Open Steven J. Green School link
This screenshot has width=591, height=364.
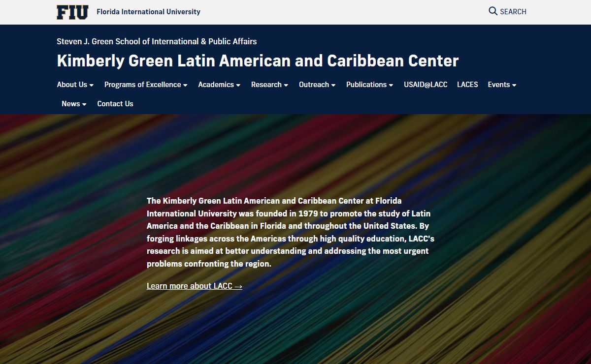[157, 41]
